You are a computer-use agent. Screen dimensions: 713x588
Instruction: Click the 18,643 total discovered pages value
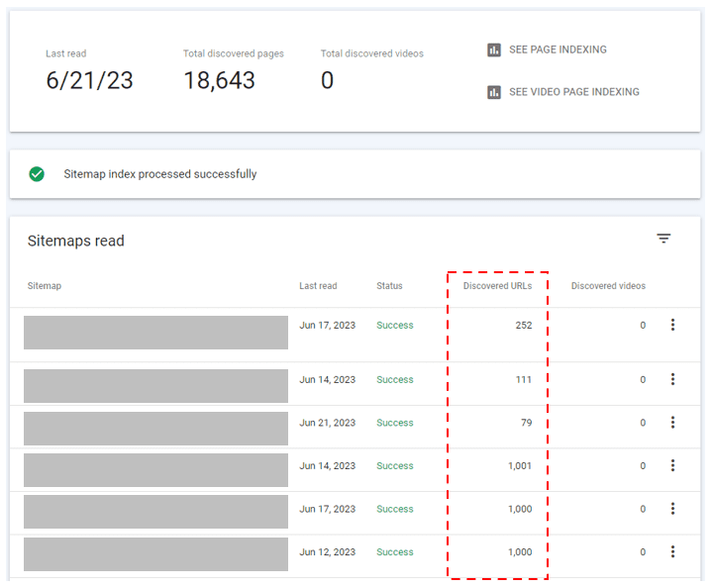click(x=219, y=81)
